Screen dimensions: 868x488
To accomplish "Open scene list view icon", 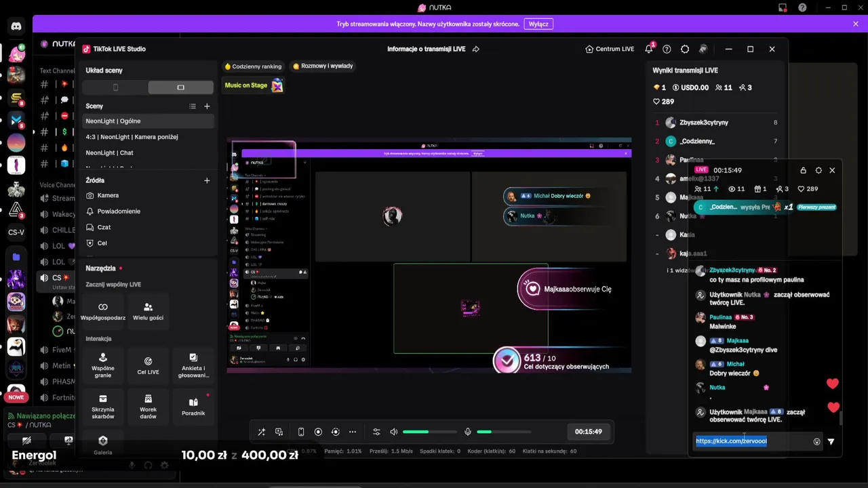I will click(x=193, y=106).
